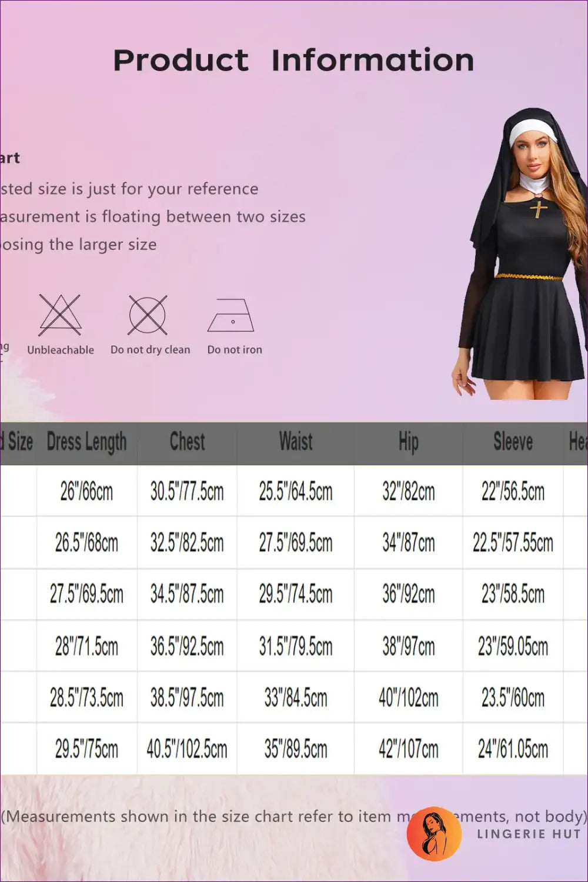The width and height of the screenshot is (588, 882).
Task: Click the 22.5"/57.55cm sleeve cell
Action: point(513,543)
